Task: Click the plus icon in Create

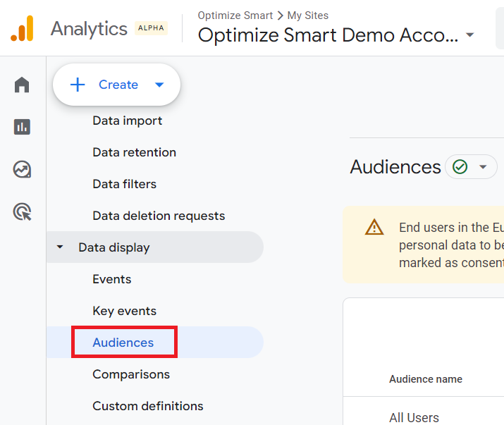Action: 78,85
